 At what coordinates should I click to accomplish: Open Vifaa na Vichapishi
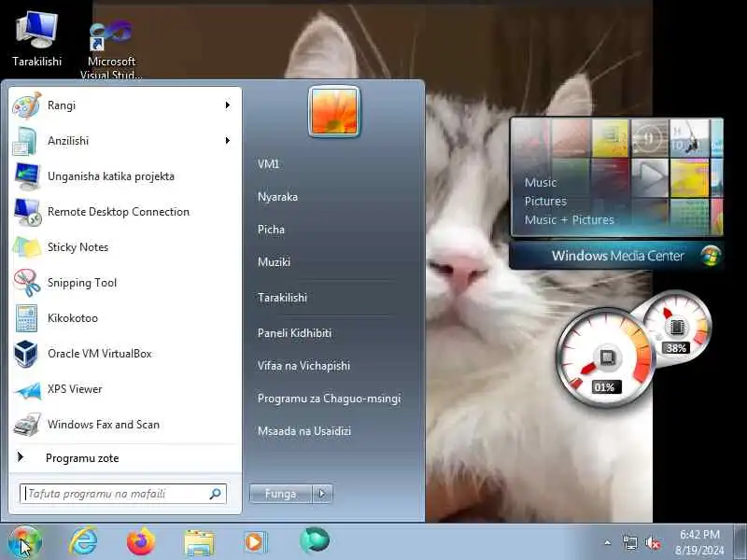[x=304, y=366]
